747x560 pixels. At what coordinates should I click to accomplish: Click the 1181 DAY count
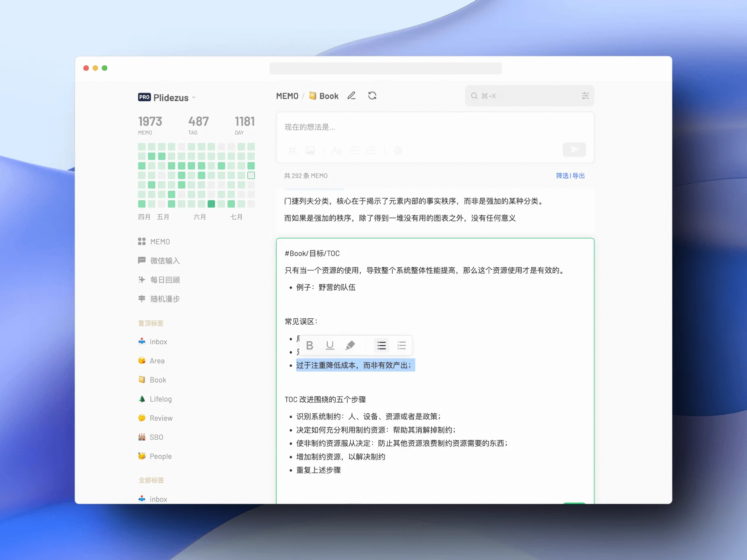coord(245,125)
